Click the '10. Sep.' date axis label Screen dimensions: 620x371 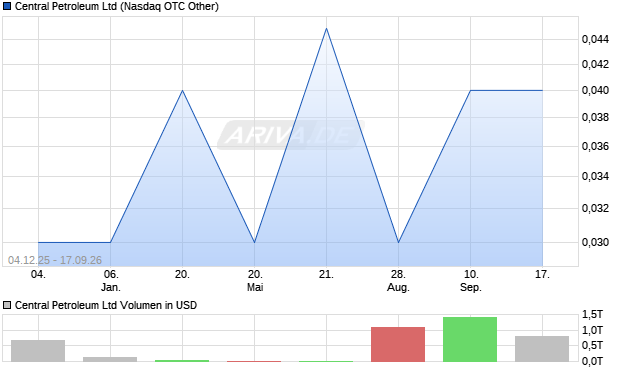coord(471,280)
